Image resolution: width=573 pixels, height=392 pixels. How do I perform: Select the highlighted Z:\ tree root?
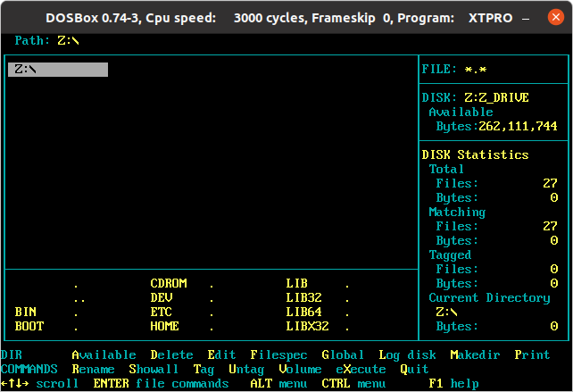[58, 70]
